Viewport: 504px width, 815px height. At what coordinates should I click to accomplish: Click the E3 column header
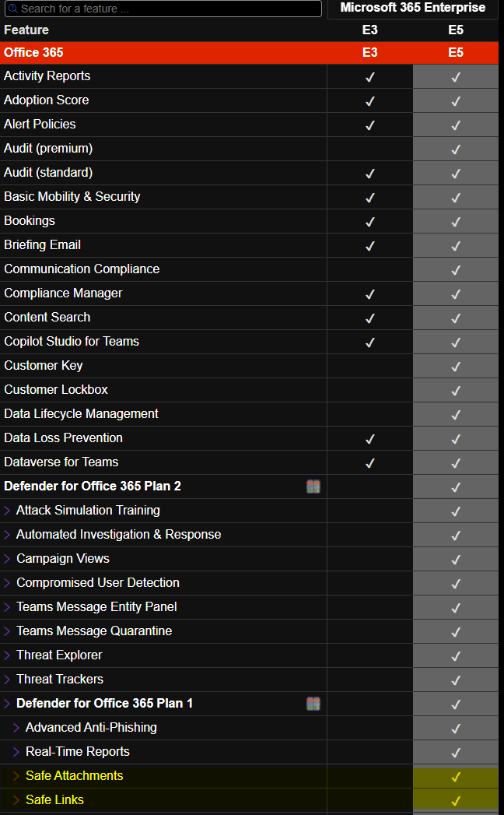(370, 30)
